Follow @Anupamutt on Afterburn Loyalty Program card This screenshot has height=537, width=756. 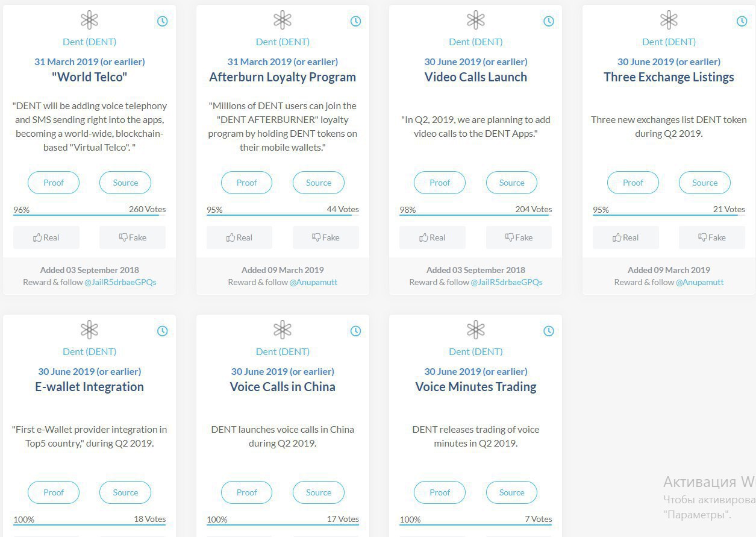[x=314, y=282]
